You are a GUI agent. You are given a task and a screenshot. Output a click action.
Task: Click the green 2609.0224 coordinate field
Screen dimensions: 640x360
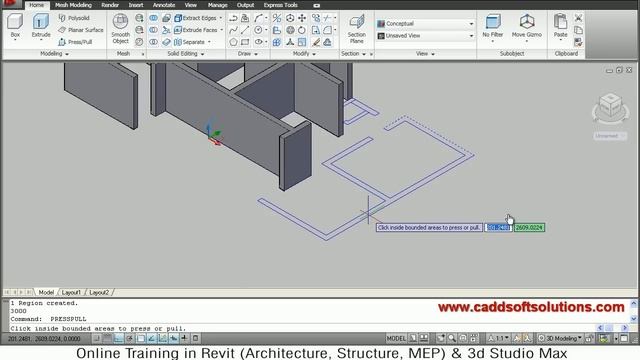529,227
